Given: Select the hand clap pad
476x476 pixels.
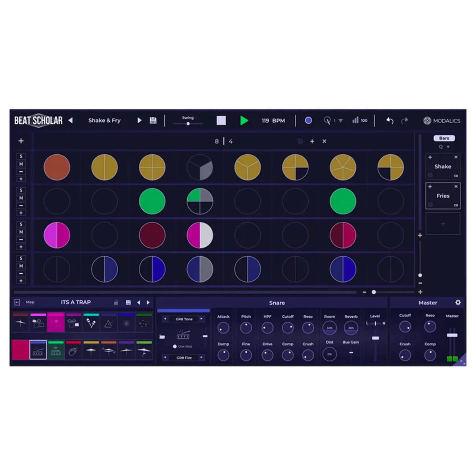Looking at the screenshot, I should 73,350.
